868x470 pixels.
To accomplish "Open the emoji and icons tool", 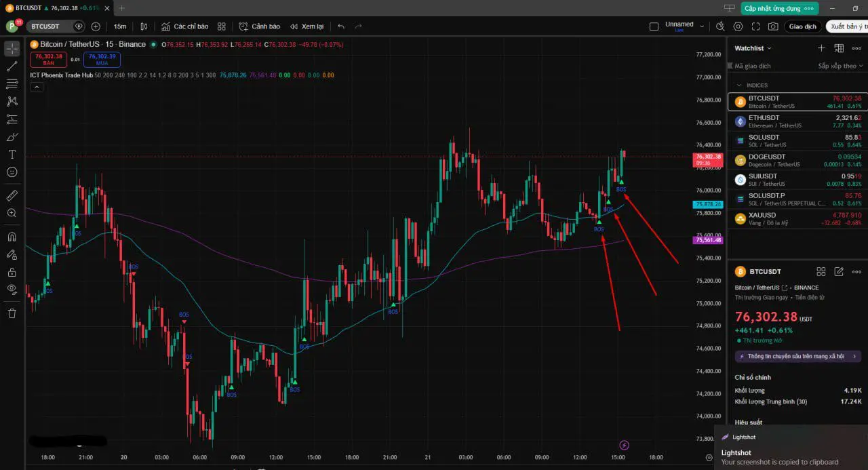I will [12, 172].
